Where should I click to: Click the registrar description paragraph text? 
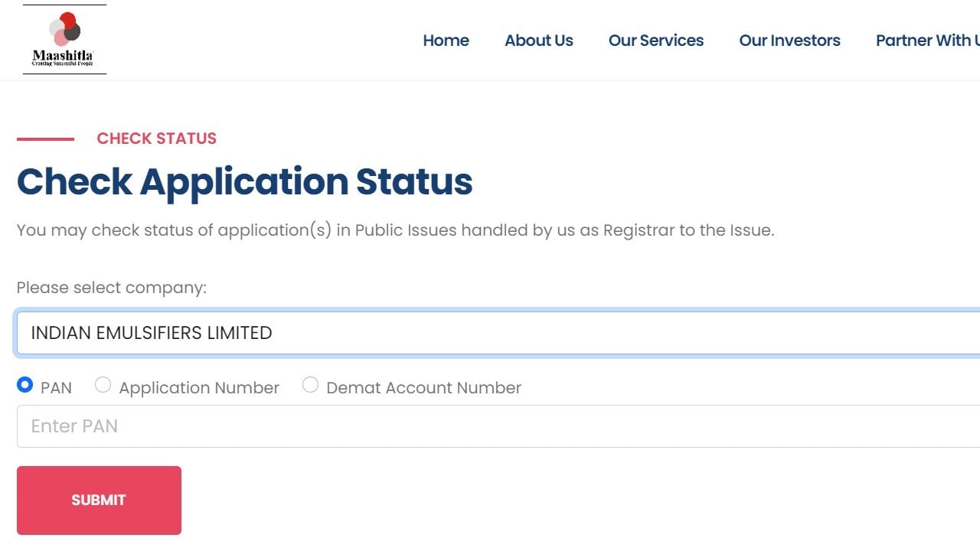pyautogui.click(x=395, y=230)
